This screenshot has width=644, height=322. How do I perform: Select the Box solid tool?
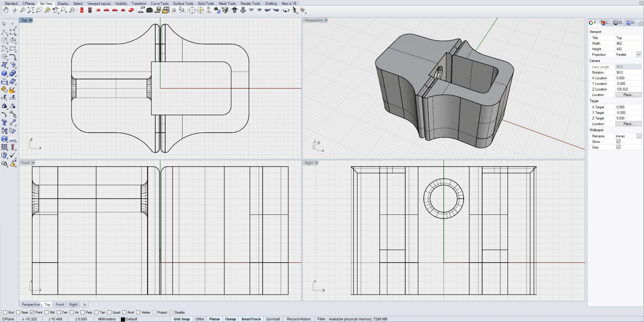(x=4, y=73)
